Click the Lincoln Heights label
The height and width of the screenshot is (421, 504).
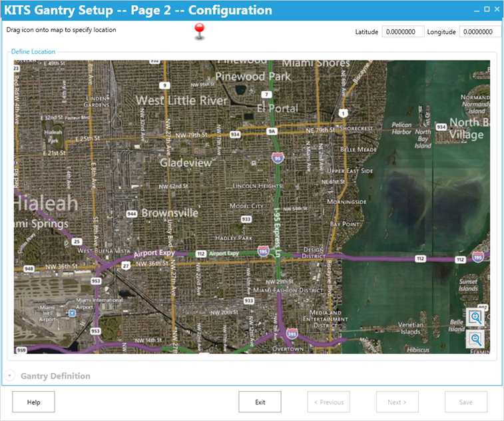click(257, 186)
